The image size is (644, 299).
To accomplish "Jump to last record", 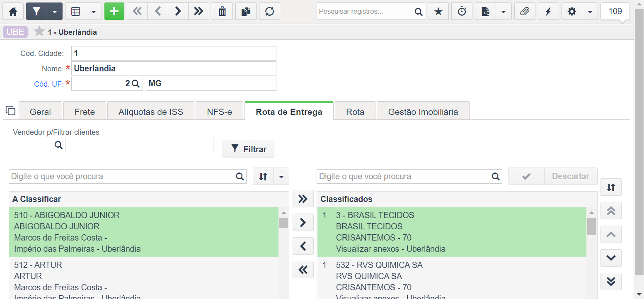I will (x=199, y=12).
